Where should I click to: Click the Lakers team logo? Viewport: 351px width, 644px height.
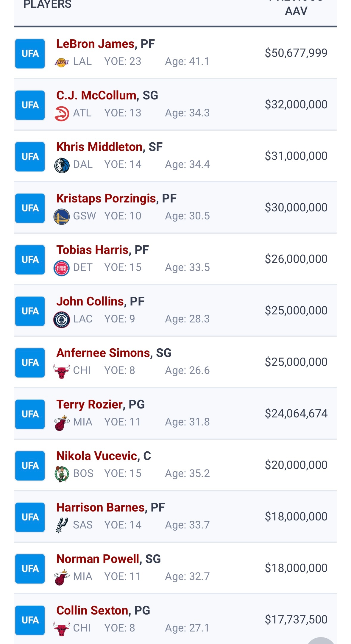click(x=62, y=62)
